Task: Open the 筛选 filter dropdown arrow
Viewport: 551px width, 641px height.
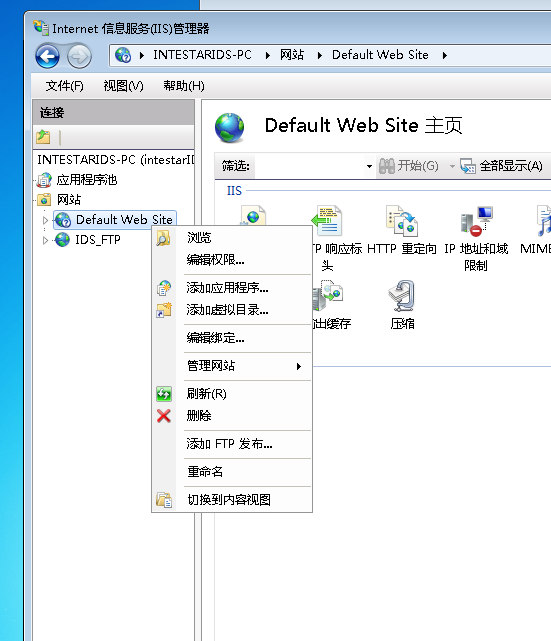Action: coord(369,166)
